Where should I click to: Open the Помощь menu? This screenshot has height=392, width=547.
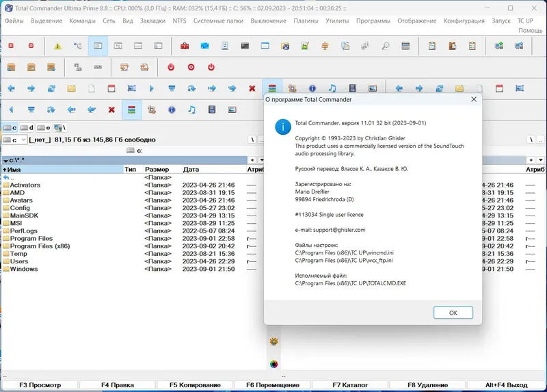[531, 31]
